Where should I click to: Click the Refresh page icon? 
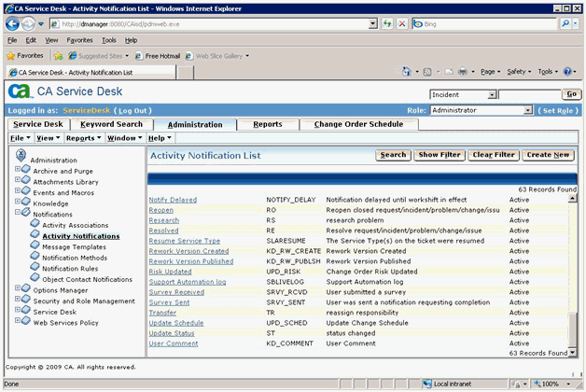387,24
